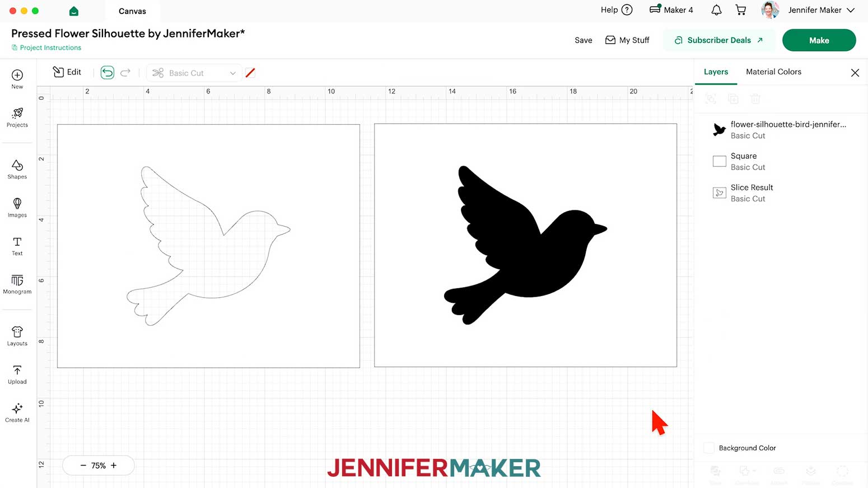Screen dimensions: 868x488
Task: Click the project title text
Action: pyautogui.click(x=128, y=34)
